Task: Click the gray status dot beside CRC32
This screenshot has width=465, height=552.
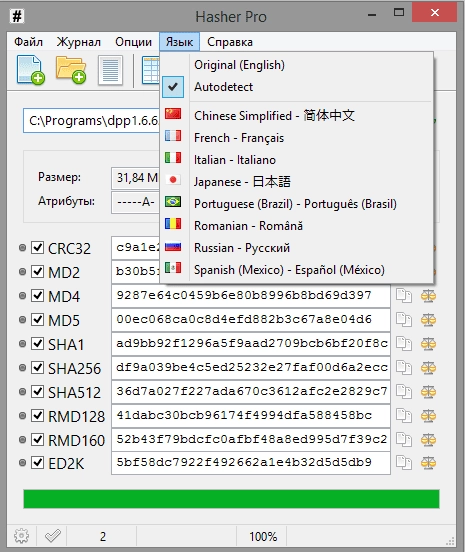Action: 22,248
